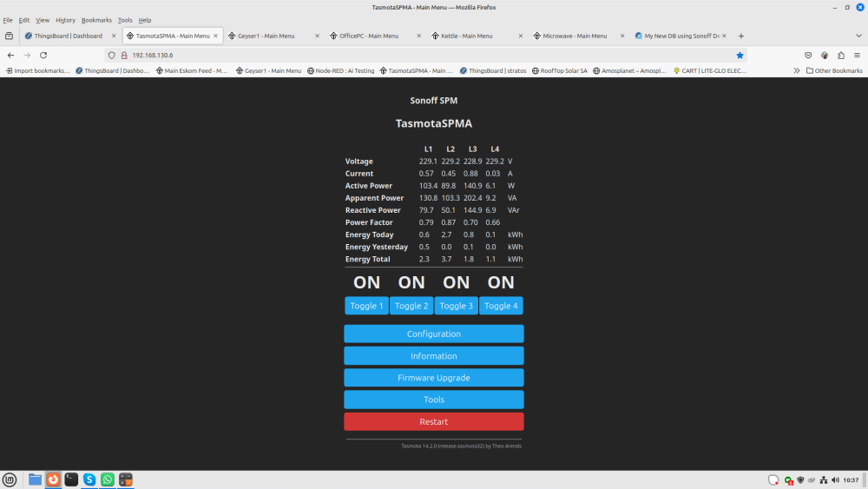The height and width of the screenshot is (489, 868).
Task: Show more bookmarks overflow chevron
Action: [797, 71]
